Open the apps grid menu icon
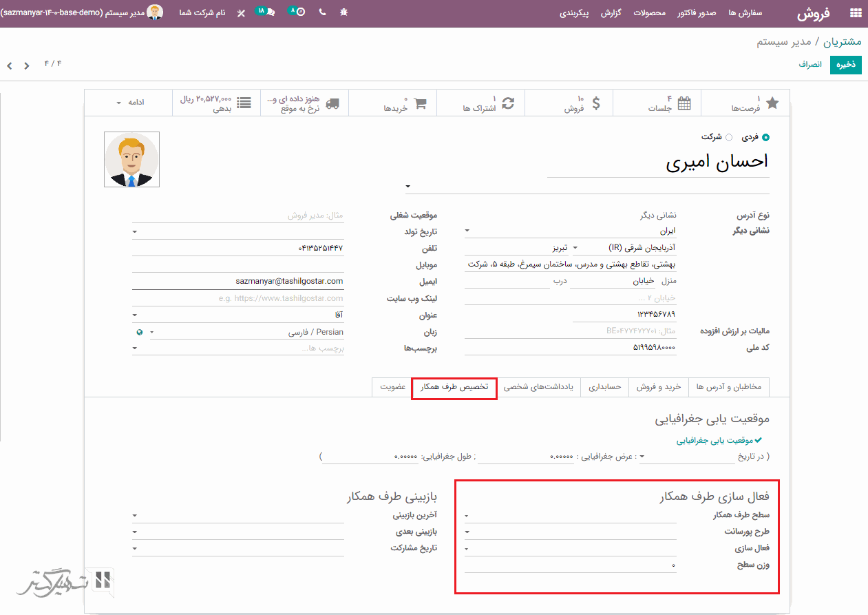The height and width of the screenshot is (615, 868). (x=856, y=13)
